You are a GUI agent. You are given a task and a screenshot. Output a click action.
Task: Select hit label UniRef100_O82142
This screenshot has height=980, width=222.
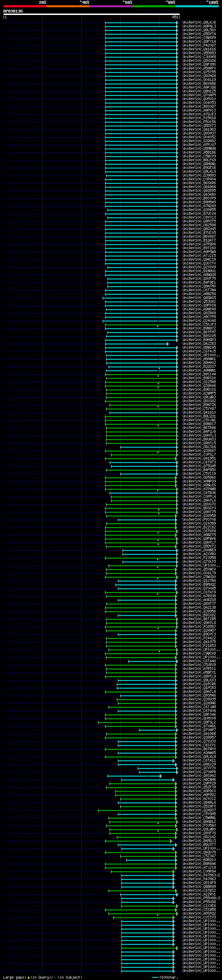(199, 837)
